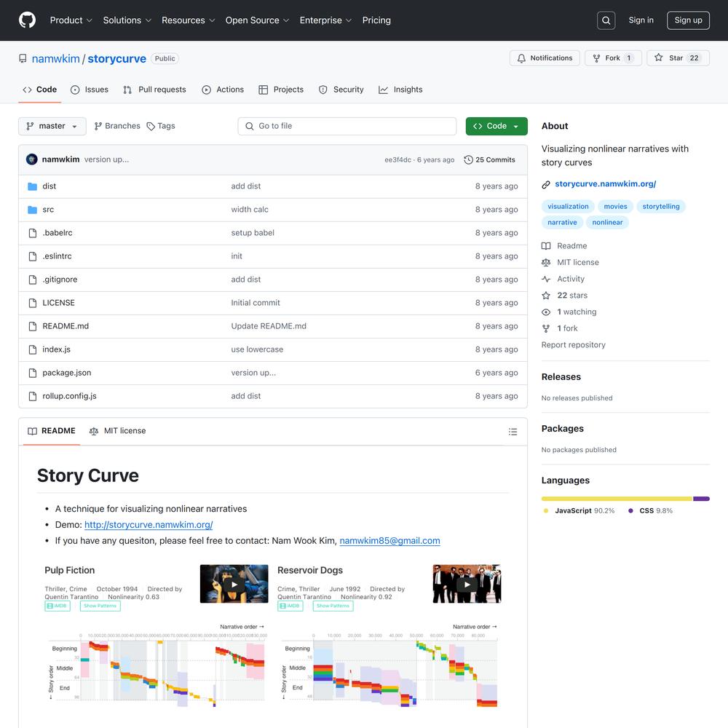Viewport: 728px width, 728px height.
Task: Click the narrative topic tag
Action: (562, 223)
